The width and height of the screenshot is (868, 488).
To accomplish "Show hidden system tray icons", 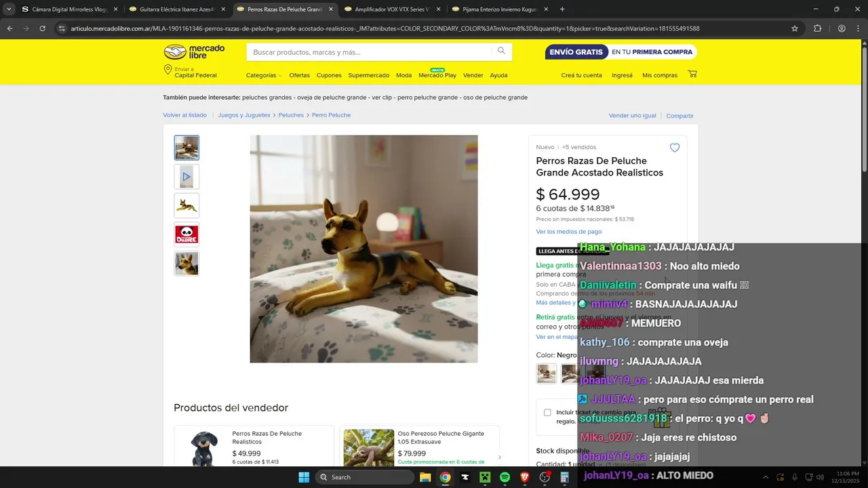I will pos(764,477).
